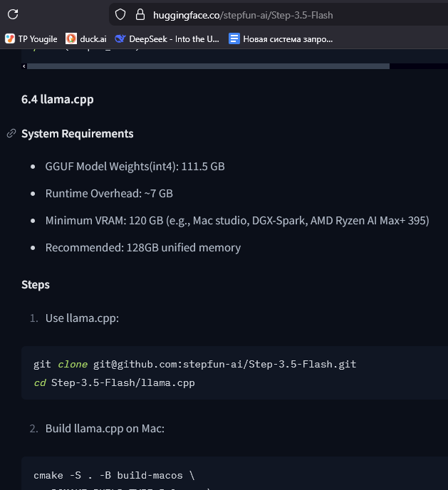Click the 6.4 llama.cpp heading

pyautogui.click(x=58, y=99)
